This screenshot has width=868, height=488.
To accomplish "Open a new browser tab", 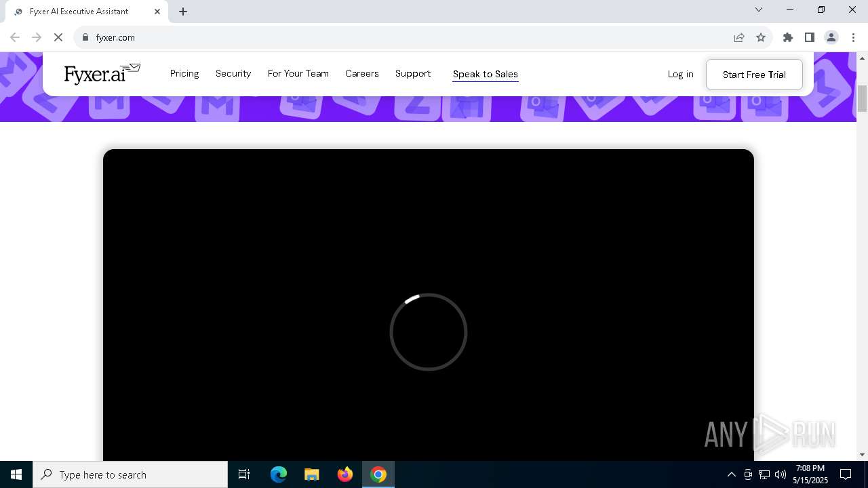I will point(183,12).
